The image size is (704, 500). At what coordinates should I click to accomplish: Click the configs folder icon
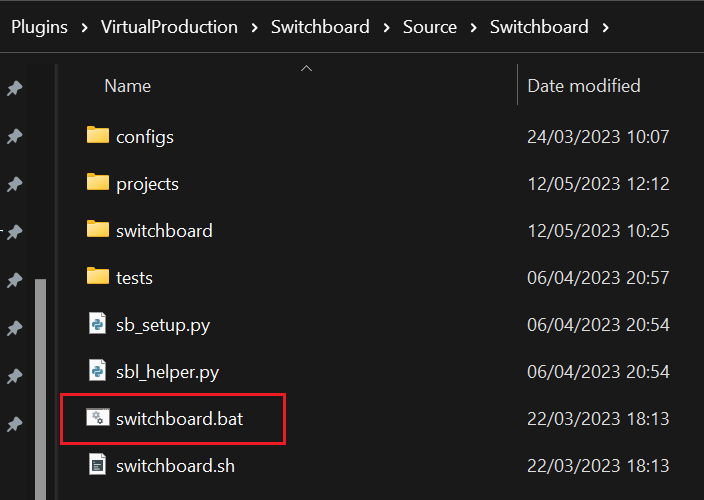point(97,135)
